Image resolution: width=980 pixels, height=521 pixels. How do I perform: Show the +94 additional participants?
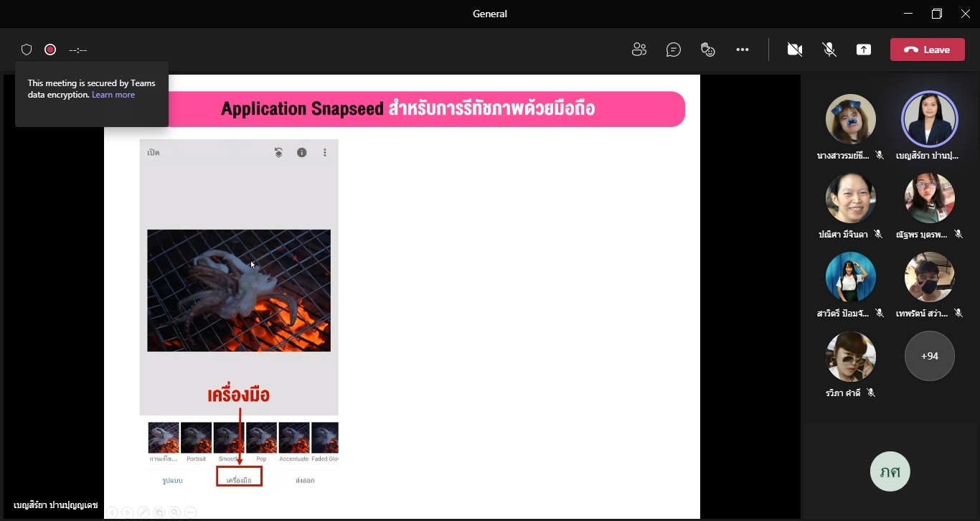coord(930,356)
